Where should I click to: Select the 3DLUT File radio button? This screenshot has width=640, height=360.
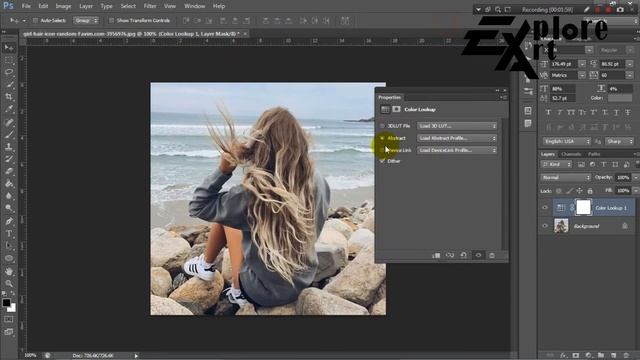382,126
